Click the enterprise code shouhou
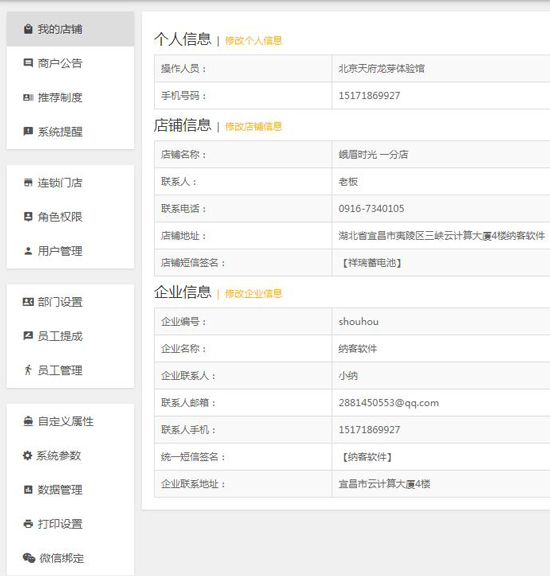The image size is (550, 576). click(x=359, y=321)
